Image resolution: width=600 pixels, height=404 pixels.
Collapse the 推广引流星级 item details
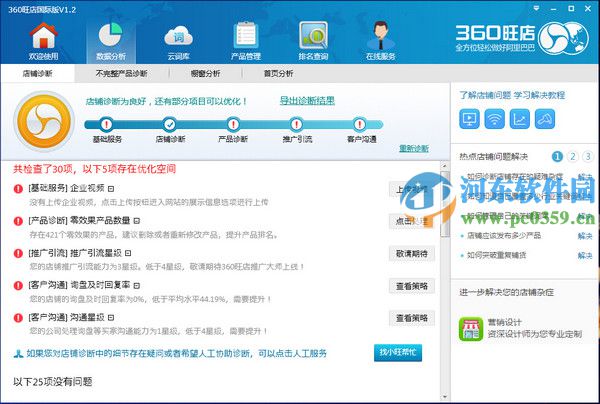(x=128, y=253)
